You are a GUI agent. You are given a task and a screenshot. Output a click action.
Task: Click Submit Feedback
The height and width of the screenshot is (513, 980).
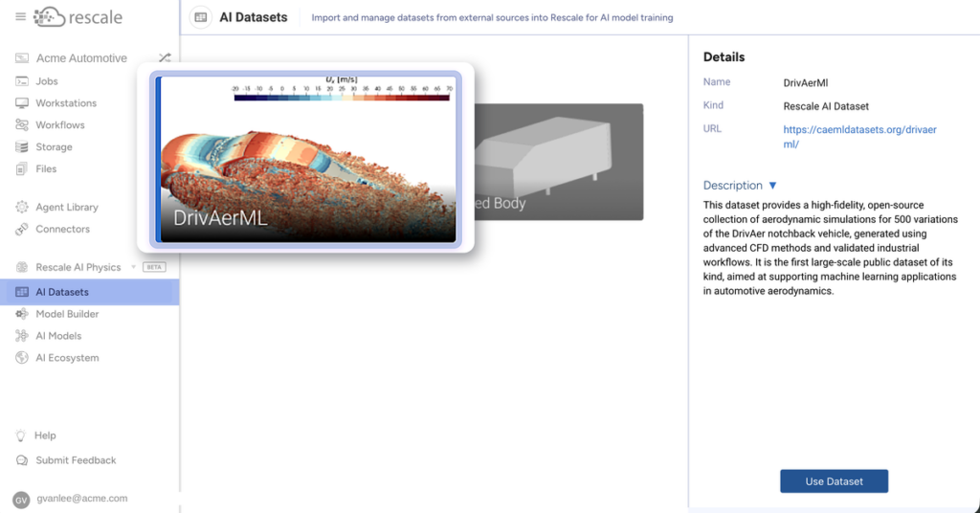click(76, 460)
